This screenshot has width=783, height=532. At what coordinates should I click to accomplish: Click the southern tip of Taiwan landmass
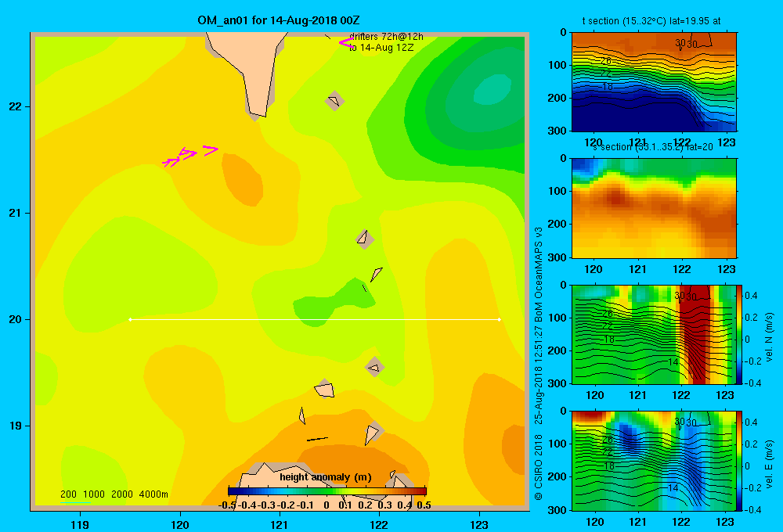[x=257, y=115]
